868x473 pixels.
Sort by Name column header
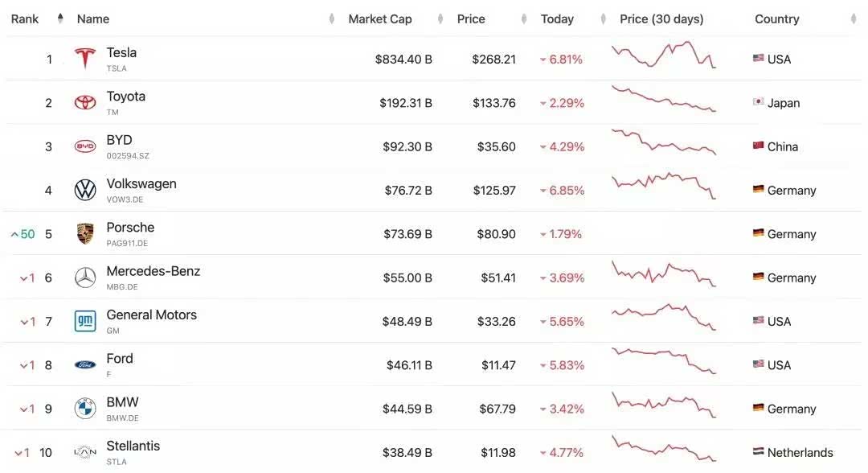tap(93, 19)
